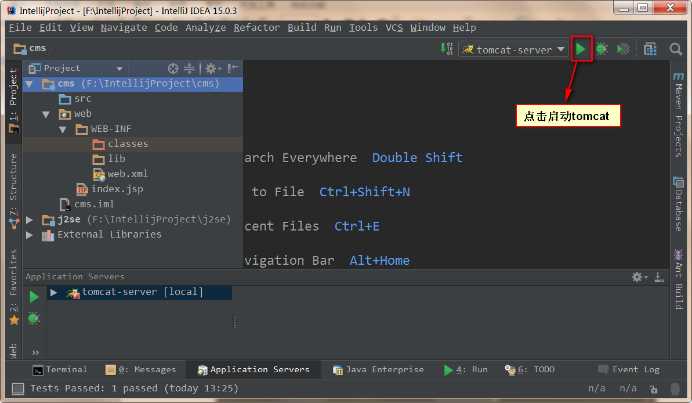Screen dimensions: 692x403
Task: Collapse the cms module tree node
Action: 29,84
